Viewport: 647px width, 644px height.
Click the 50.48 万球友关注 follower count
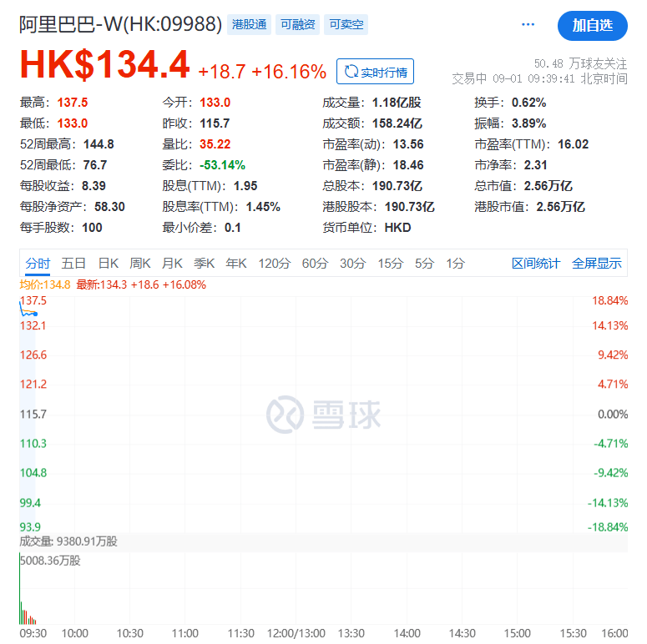[x=580, y=63]
